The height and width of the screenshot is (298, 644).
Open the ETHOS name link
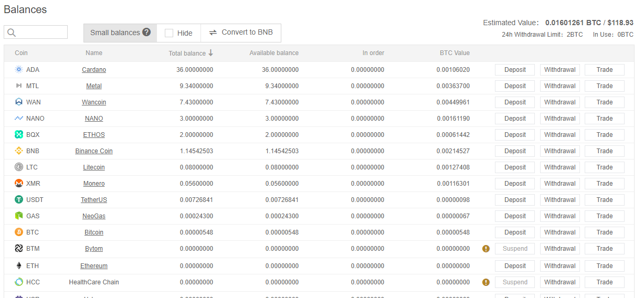click(x=94, y=135)
